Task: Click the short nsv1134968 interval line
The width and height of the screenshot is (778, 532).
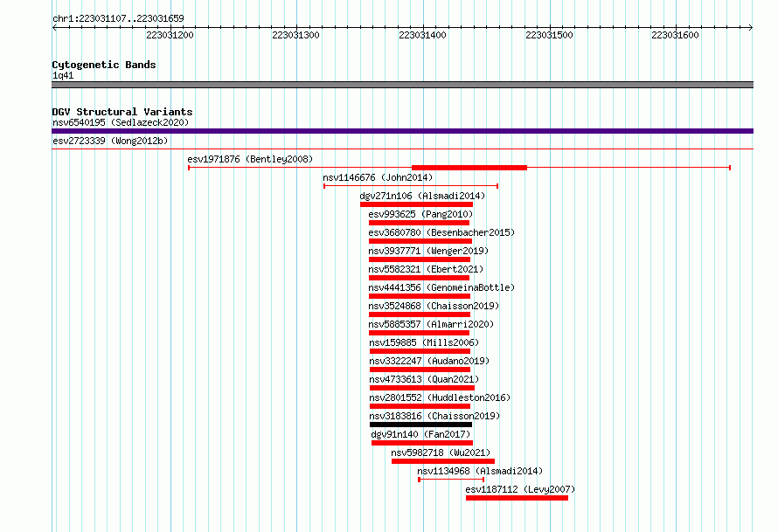Action: click(x=451, y=480)
